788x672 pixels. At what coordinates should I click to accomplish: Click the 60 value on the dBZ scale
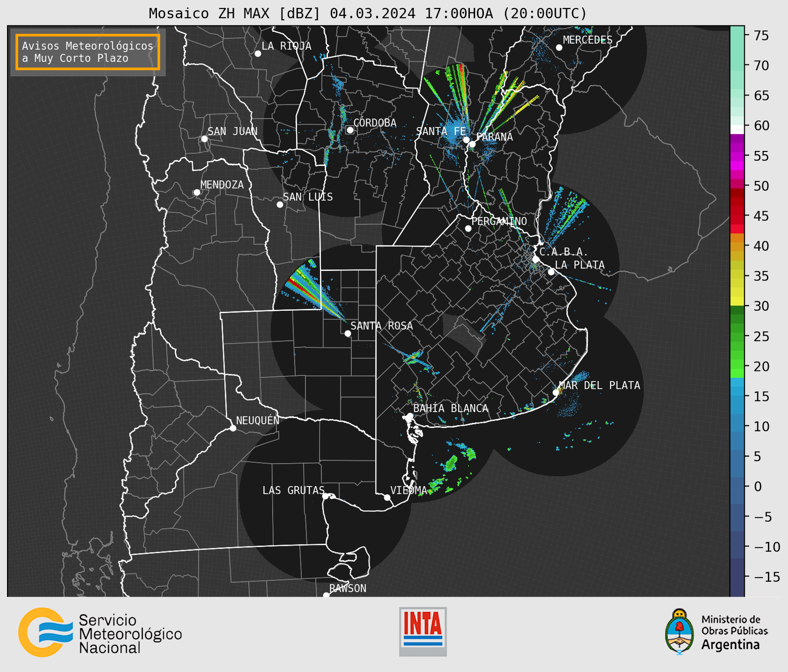pyautogui.click(x=761, y=126)
